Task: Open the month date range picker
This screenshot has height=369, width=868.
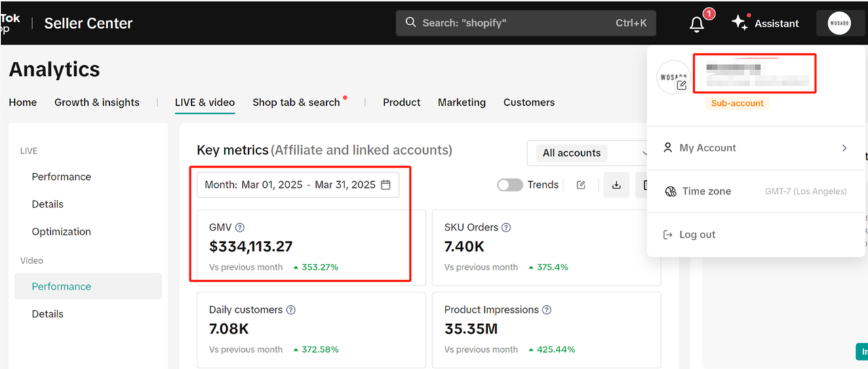Action: (298, 184)
